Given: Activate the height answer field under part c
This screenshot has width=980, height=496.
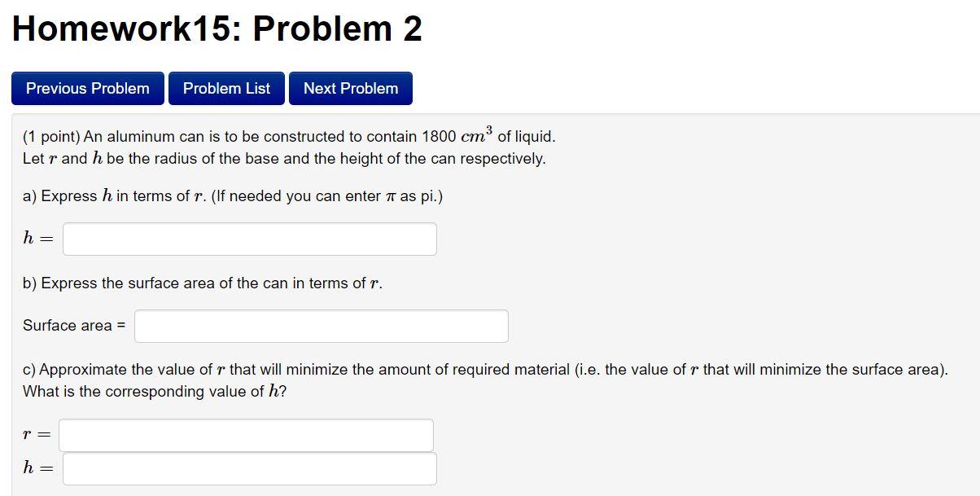Looking at the screenshot, I should pyautogui.click(x=248, y=467).
